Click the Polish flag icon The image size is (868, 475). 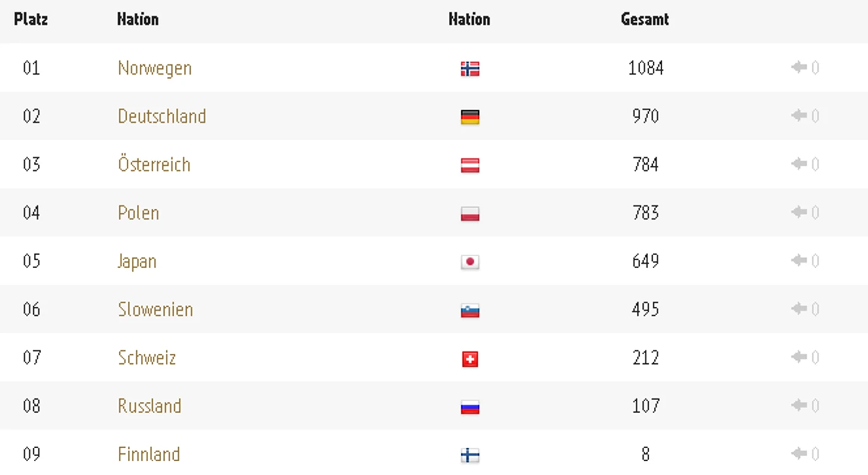(x=470, y=214)
